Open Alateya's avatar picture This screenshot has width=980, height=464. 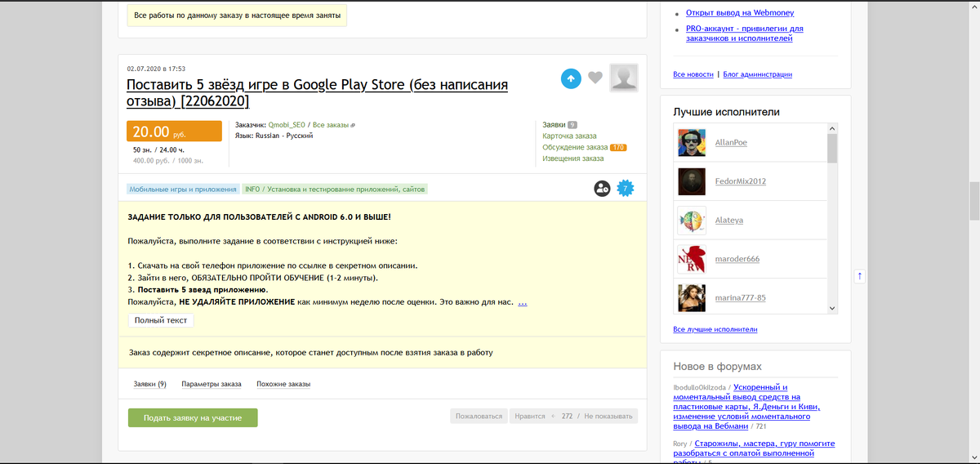692,220
